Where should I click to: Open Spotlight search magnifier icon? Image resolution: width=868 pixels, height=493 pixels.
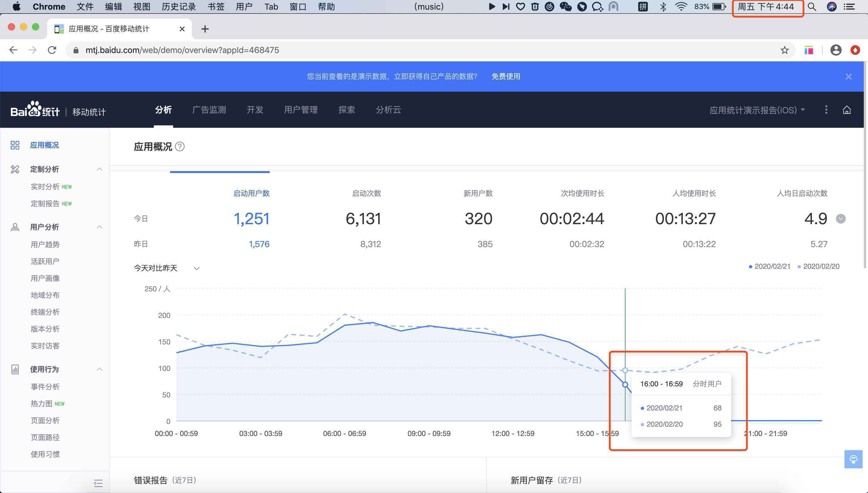[812, 6]
